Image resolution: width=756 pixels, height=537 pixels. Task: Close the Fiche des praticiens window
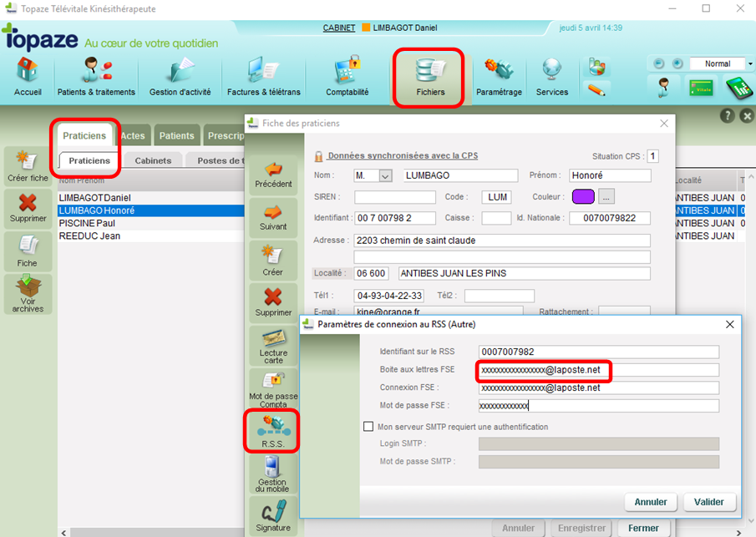(x=664, y=124)
